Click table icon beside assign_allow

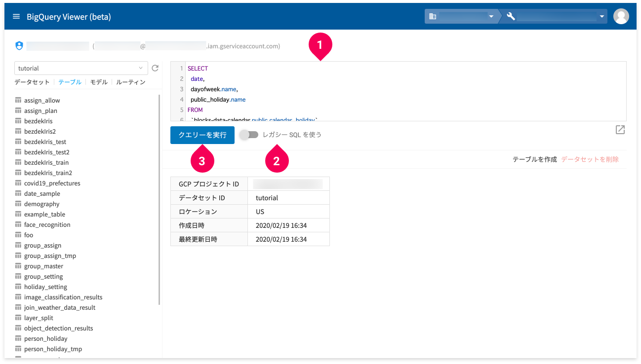coord(19,100)
